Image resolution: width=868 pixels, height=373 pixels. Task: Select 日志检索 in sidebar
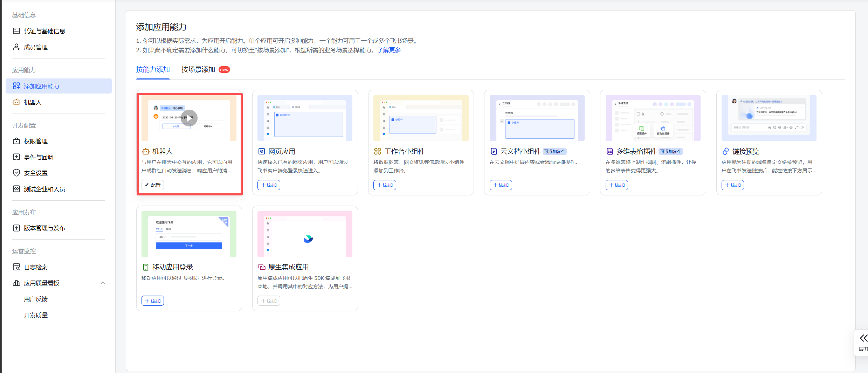pos(58,267)
